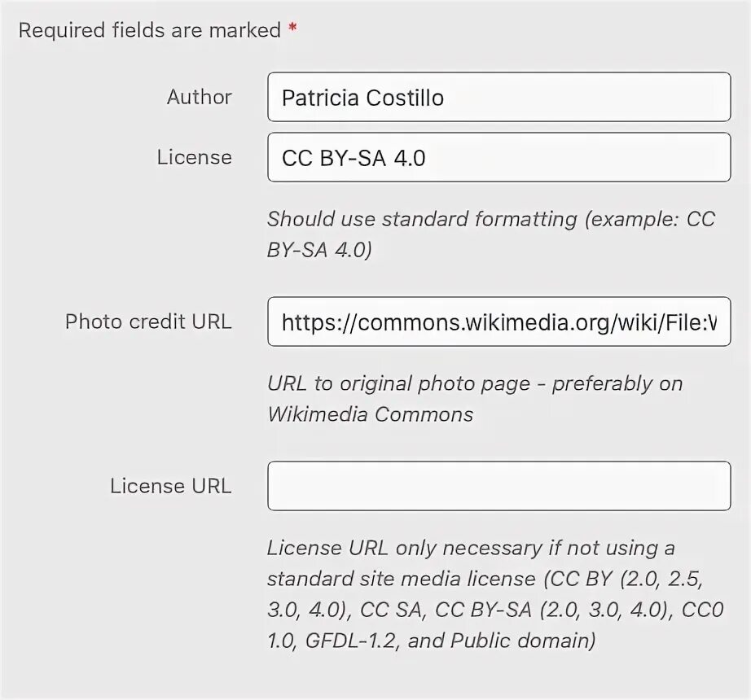Click 'Wikimedia Commons' in the photo hint
Image resolution: width=751 pixels, height=700 pixels.
(x=370, y=414)
